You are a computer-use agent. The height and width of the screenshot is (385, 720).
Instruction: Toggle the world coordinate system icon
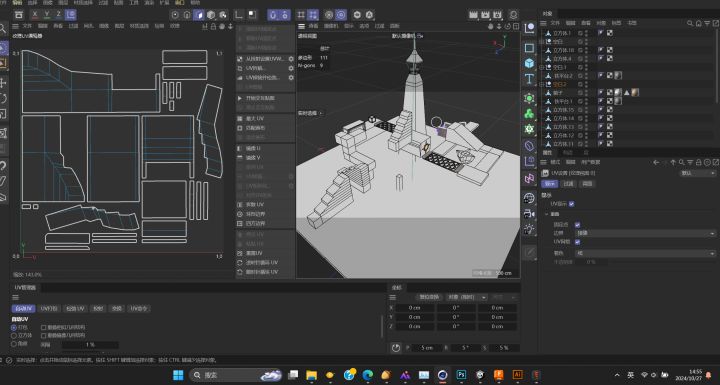pos(70,15)
